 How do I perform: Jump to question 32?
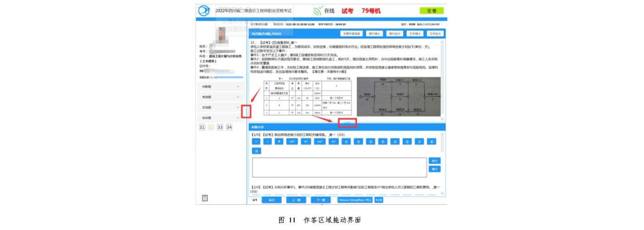pyautogui.click(x=211, y=127)
